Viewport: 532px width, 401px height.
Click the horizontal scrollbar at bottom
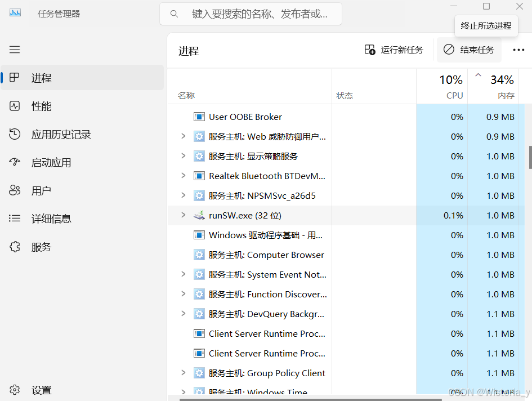[x=310, y=399]
